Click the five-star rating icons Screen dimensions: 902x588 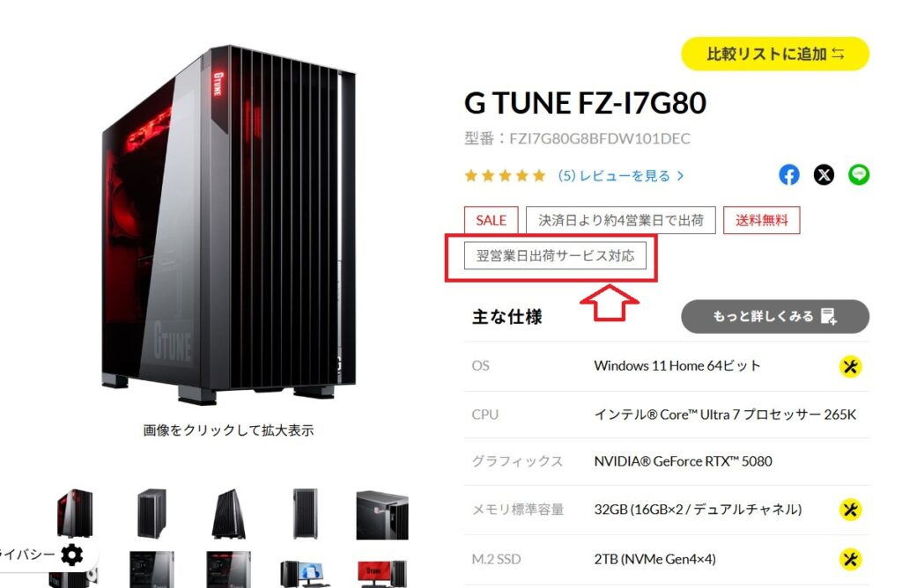(x=505, y=175)
